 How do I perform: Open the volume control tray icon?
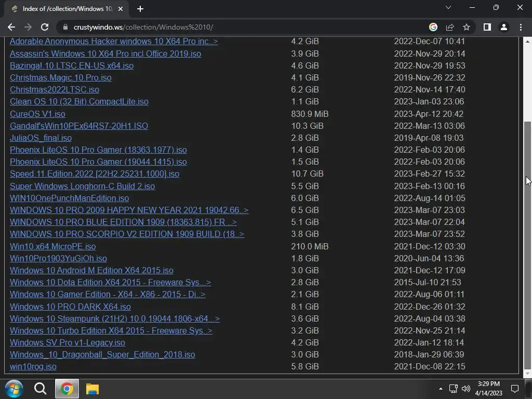466,389
